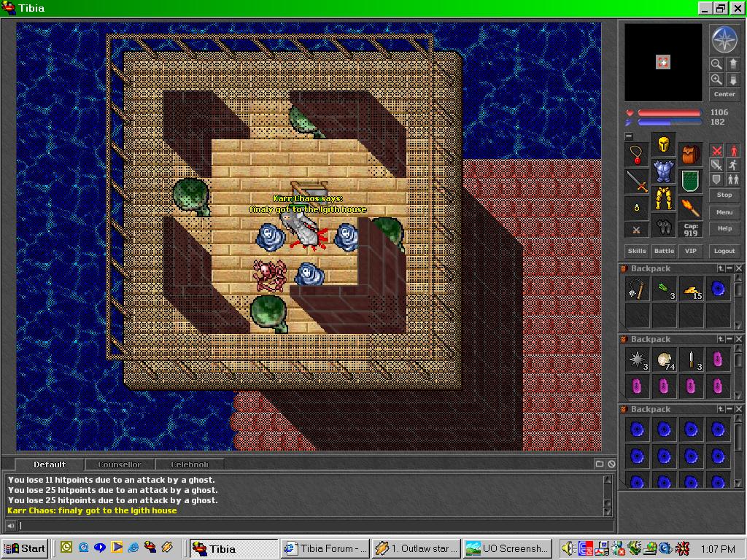The width and height of the screenshot is (747, 560).
Task: Open the Celebnoli chat tab
Action: 189,464
